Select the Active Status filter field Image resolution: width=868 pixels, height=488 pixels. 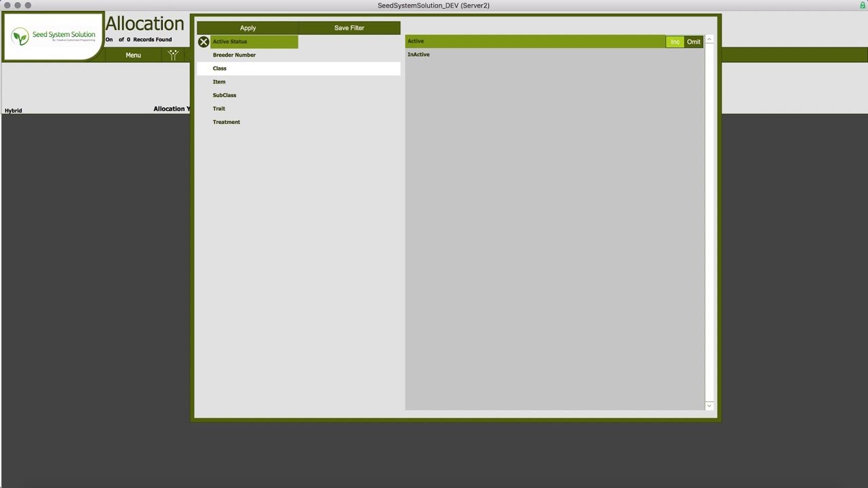pos(254,42)
